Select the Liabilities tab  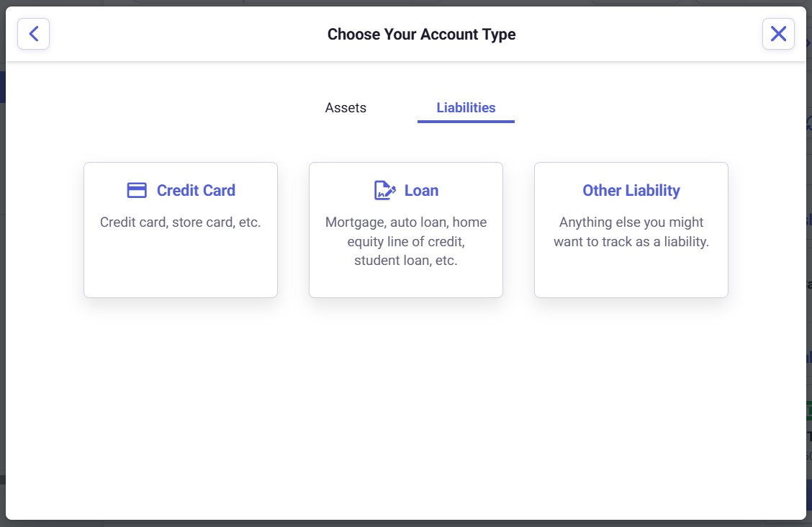[466, 108]
